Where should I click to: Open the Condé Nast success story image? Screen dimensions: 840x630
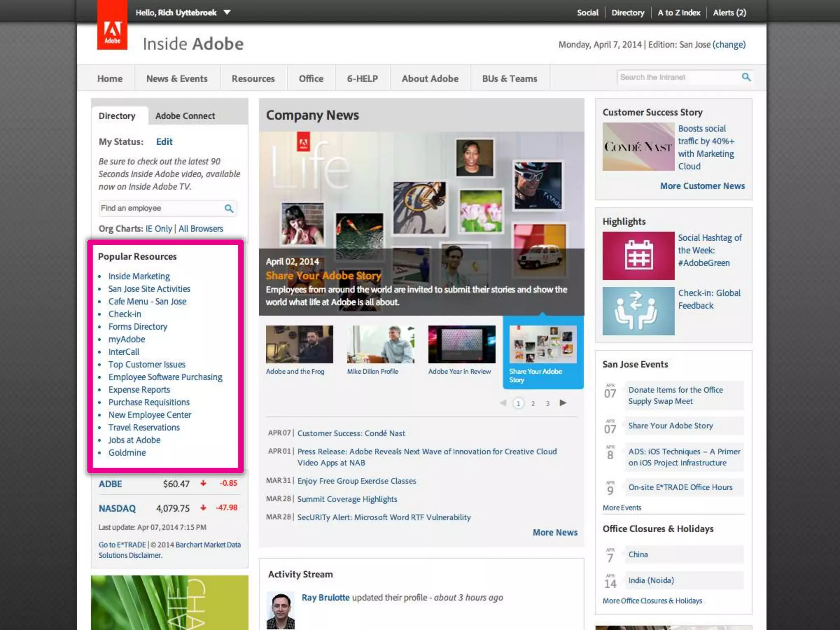[x=638, y=147]
